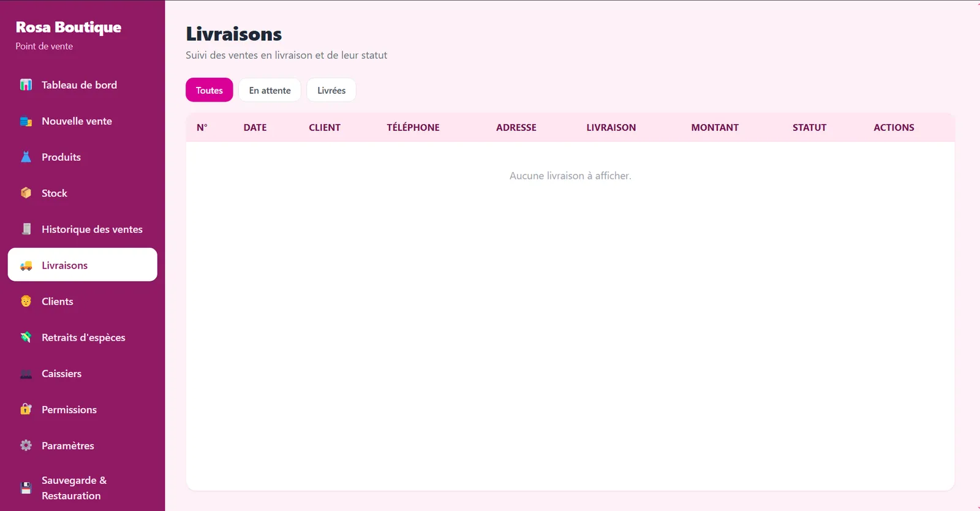Screen dimensions: 980x511
Task: Show all deliveries with Toutes filter
Action: (x=209, y=90)
